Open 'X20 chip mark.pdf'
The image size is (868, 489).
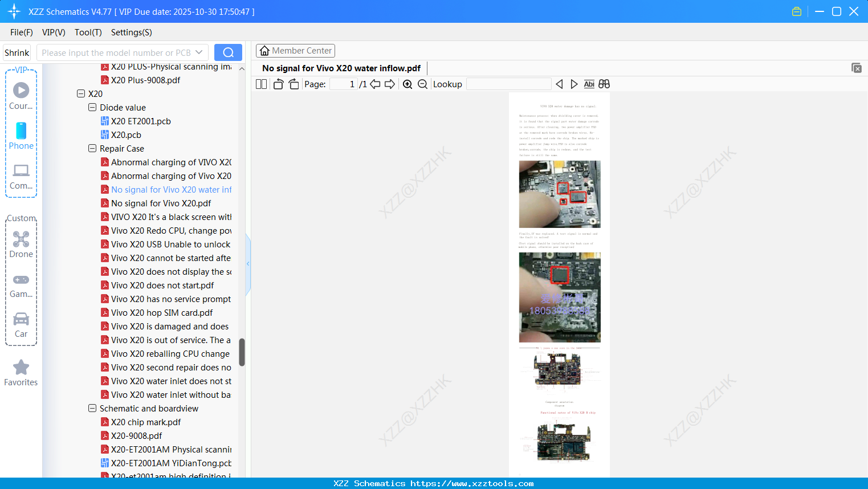pyautogui.click(x=146, y=422)
